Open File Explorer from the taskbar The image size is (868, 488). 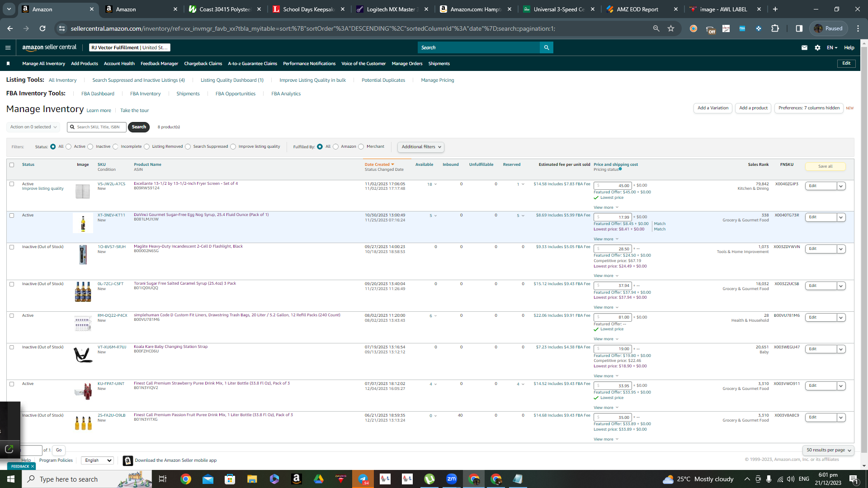click(x=252, y=479)
